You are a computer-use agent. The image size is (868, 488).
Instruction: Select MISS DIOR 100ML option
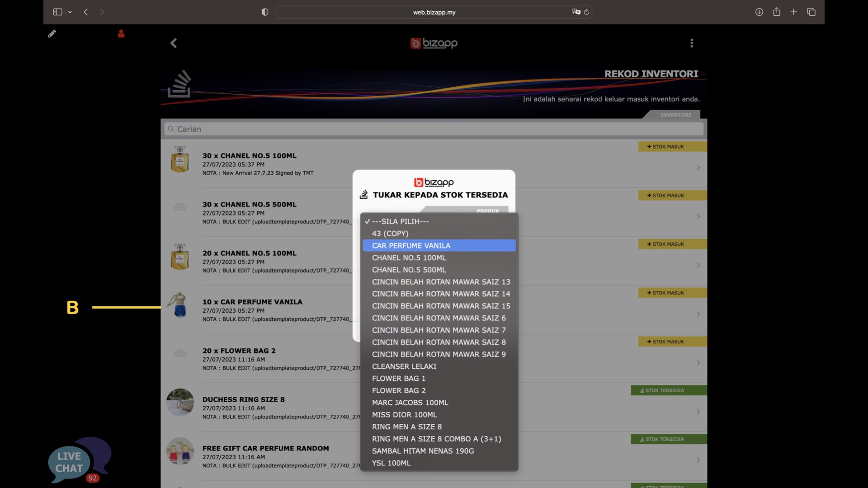tap(439, 415)
